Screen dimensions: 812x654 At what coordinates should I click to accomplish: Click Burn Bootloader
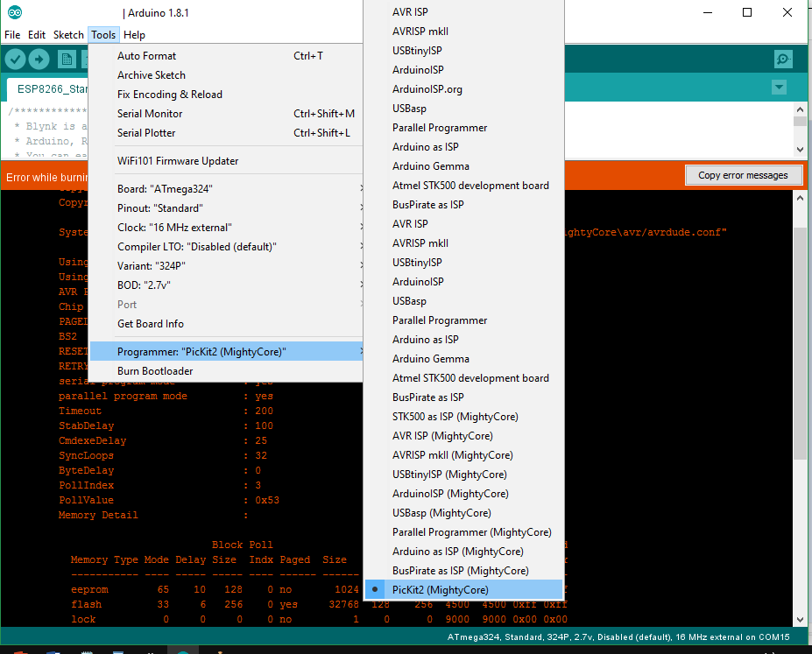226,371
